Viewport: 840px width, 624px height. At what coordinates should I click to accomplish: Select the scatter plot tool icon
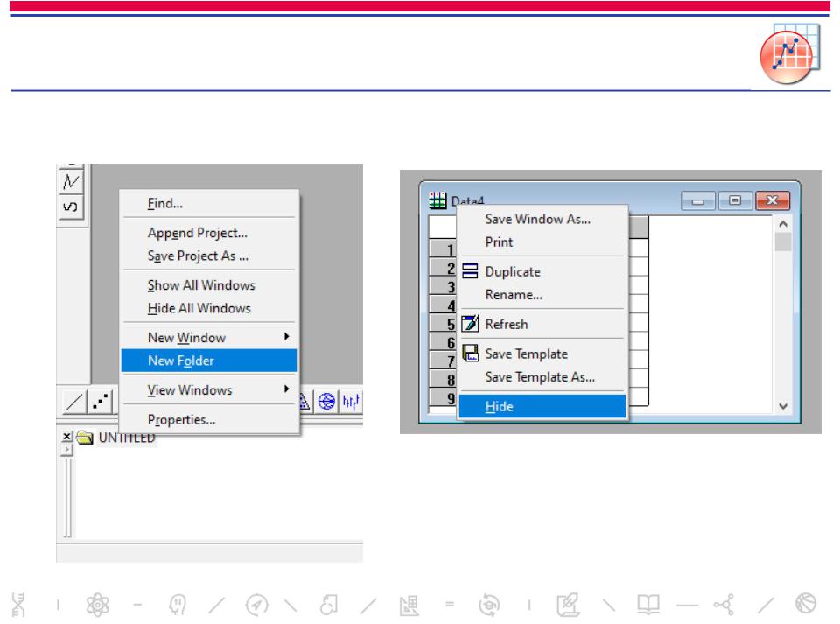click(100, 401)
